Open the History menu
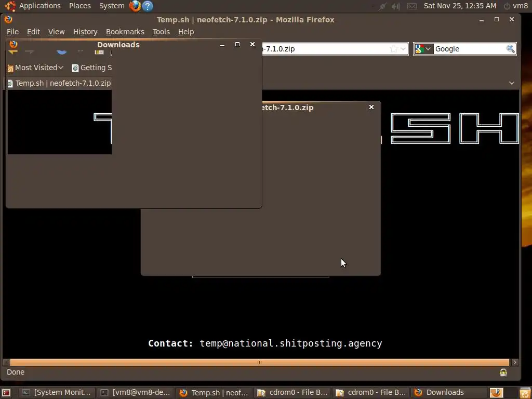The width and height of the screenshot is (532, 399). pos(85,32)
